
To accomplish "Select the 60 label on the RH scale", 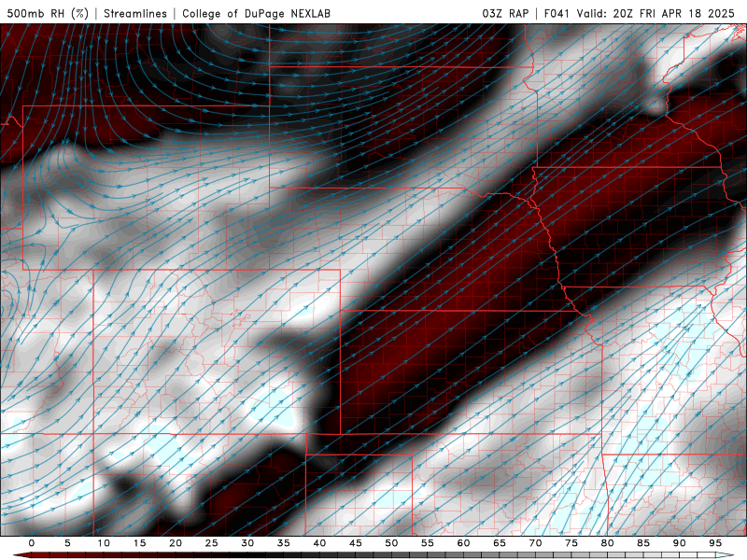I will coord(463,543).
